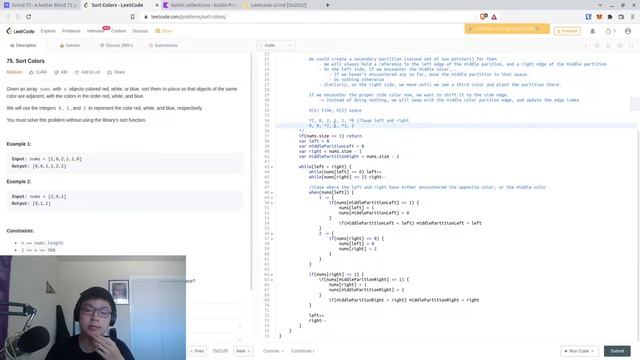Image resolution: width=640 pixels, height=360 pixels.
Task: Switch to the Discuss (999+) tab
Action: click(117, 45)
